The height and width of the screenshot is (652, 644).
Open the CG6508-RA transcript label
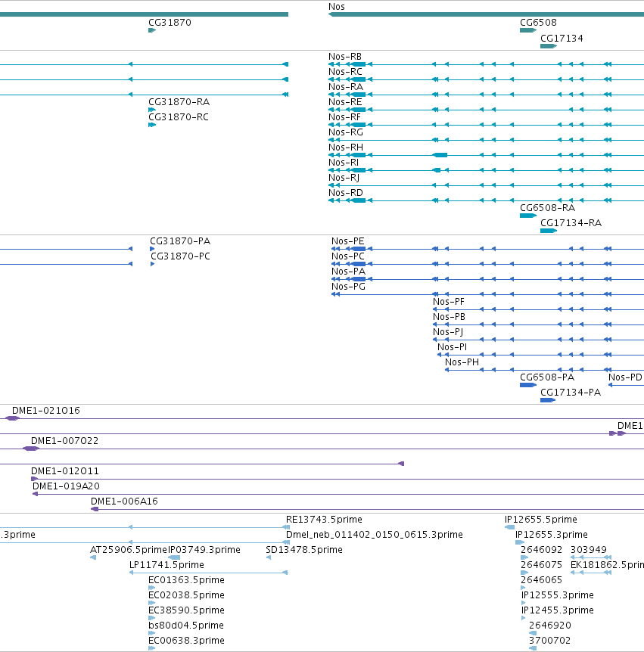click(x=547, y=207)
